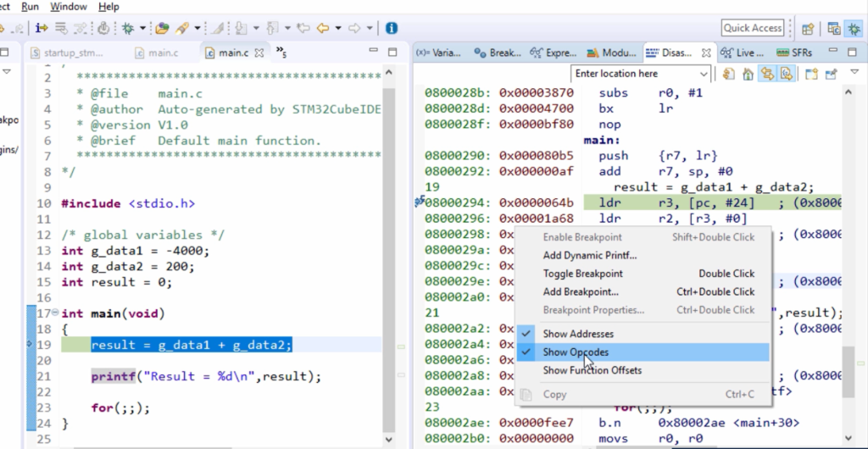Click the blue information icon in toolbar

pyautogui.click(x=392, y=28)
